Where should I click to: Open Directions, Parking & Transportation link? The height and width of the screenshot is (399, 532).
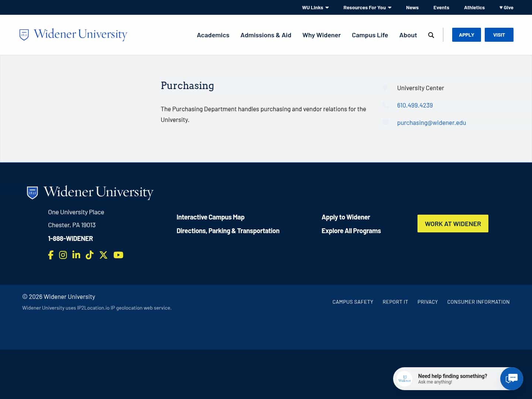pos(228,231)
